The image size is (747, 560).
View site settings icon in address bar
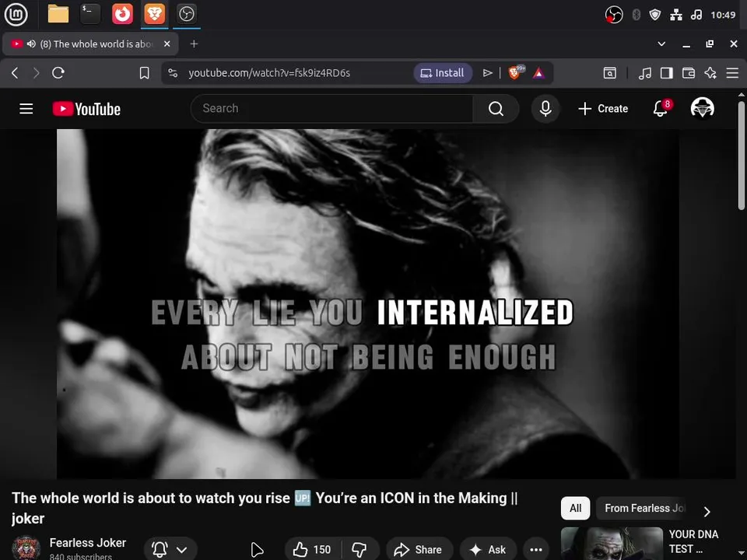pos(173,73)
